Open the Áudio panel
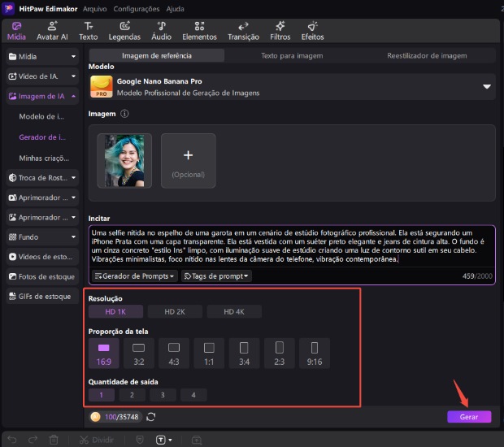The image size is (504, 447). 161,31
